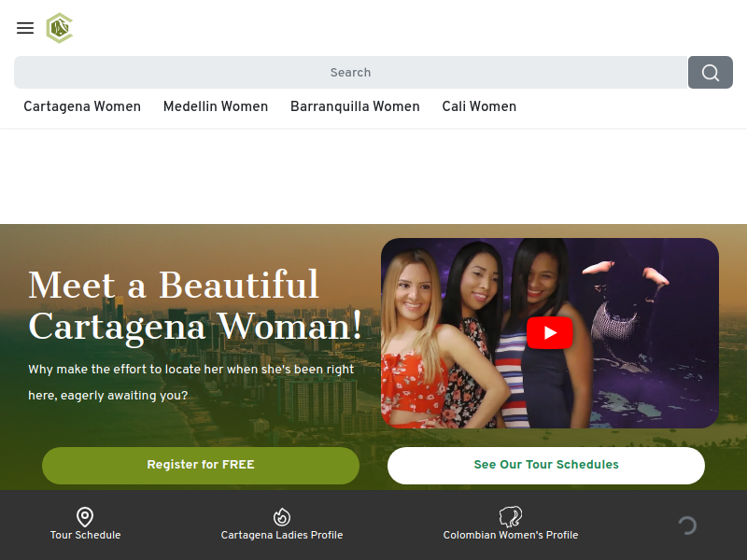Open the hamburger menu
The height and width of the screenshot is (560, 747).
[25, 28]
